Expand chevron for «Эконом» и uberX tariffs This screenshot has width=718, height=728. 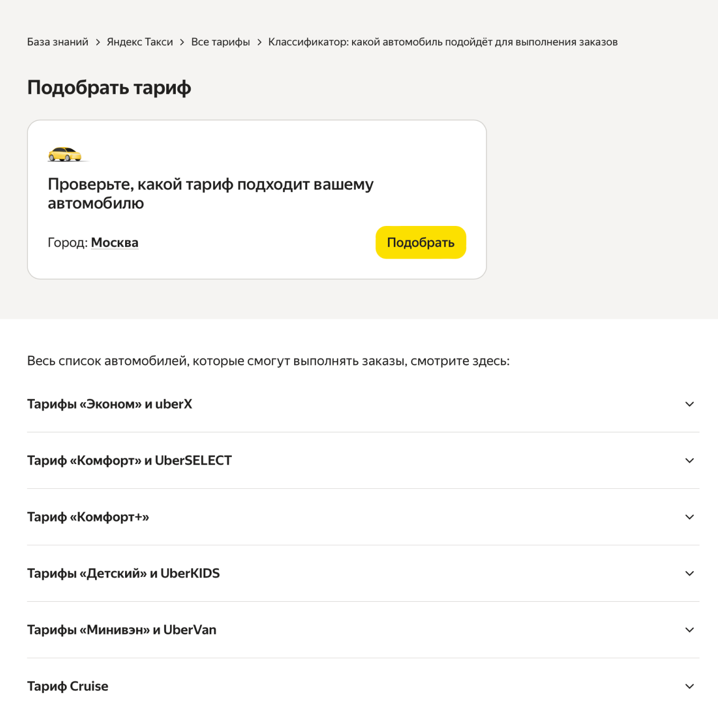[689, 404]
